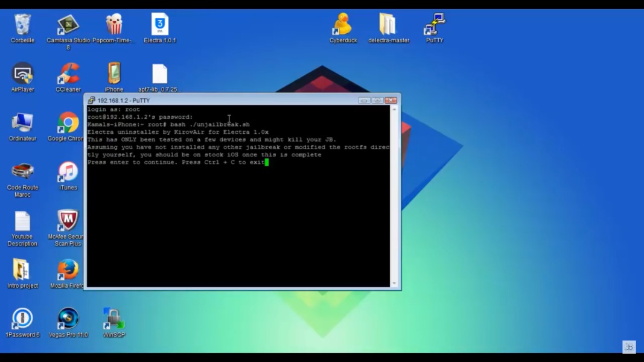Click the Popcorn-Time desktop icon
Viewport: 644px width, 362px height.
113,25
